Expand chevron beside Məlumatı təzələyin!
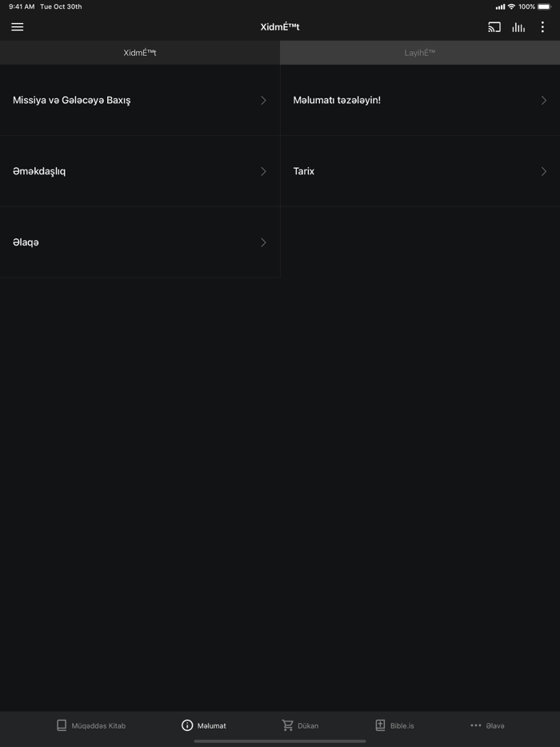 click(x=544, y=100)
